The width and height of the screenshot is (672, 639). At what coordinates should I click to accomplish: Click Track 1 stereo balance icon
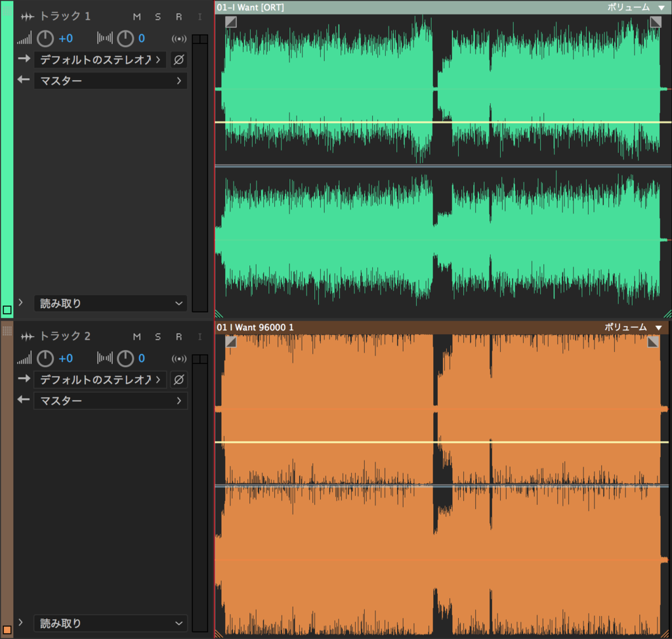tap(105, 38)
